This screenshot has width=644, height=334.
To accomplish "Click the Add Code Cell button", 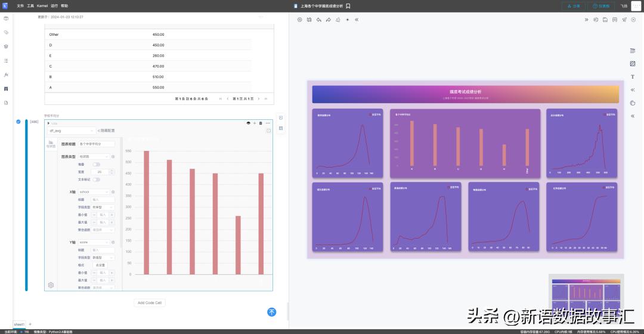I will pos(150,302).
